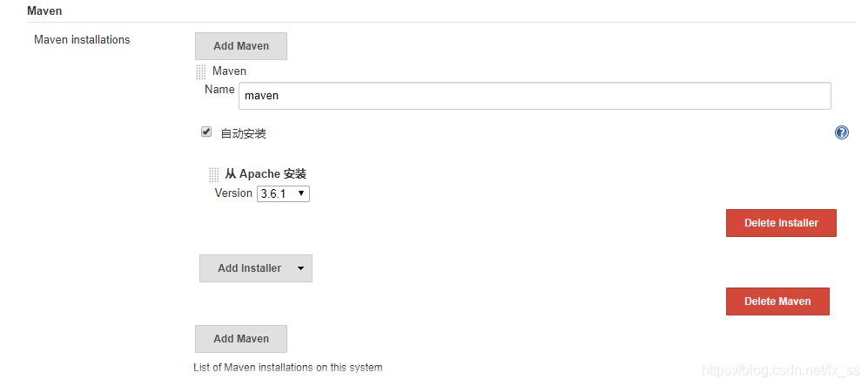The image size is (868, 386).
Task: Click the 自动安装 label text
Action: pos(243,133)
